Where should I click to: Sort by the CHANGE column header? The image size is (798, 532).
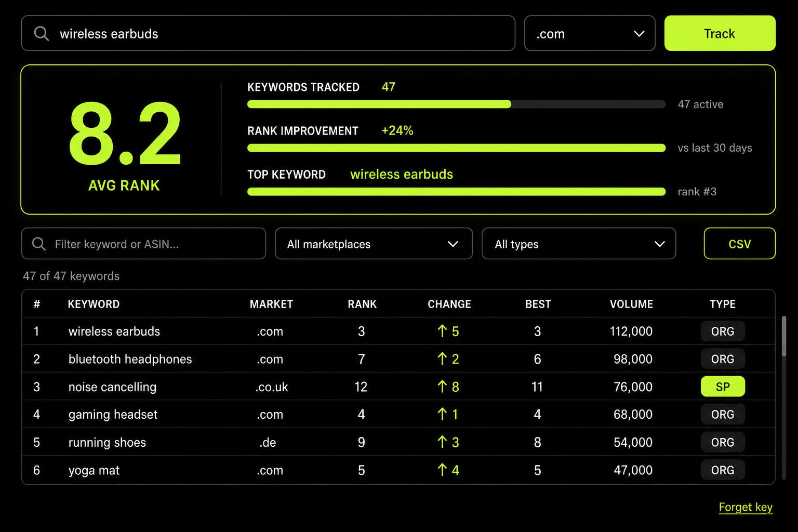tap(449, 304)
